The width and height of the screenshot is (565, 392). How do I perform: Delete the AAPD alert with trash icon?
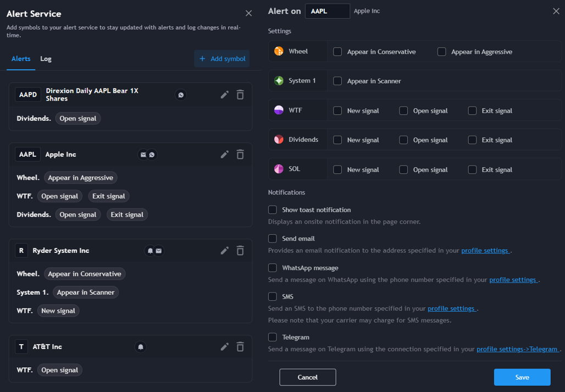coord(240,95)
